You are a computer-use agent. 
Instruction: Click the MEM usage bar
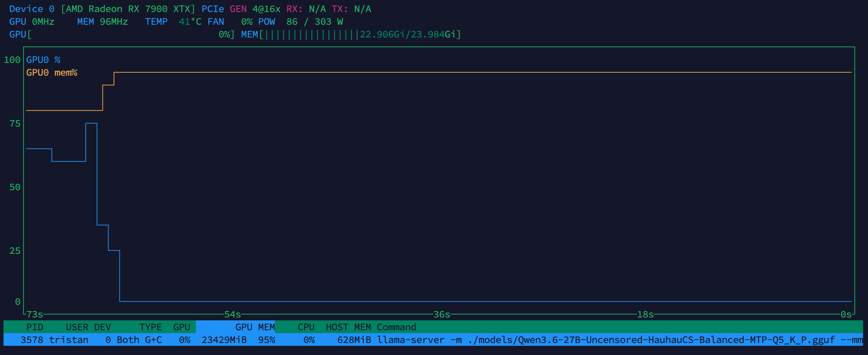(351, 34)
